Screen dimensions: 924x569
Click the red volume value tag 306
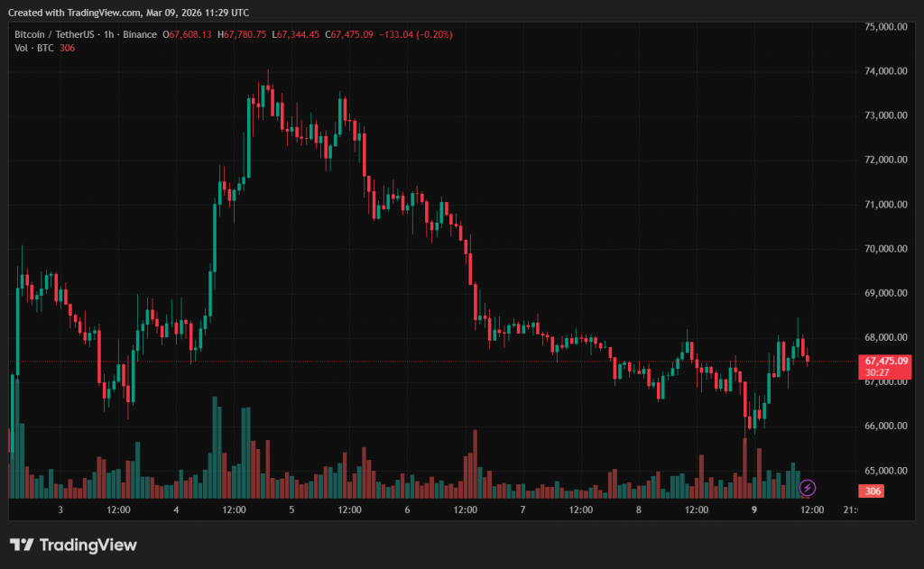872,491
